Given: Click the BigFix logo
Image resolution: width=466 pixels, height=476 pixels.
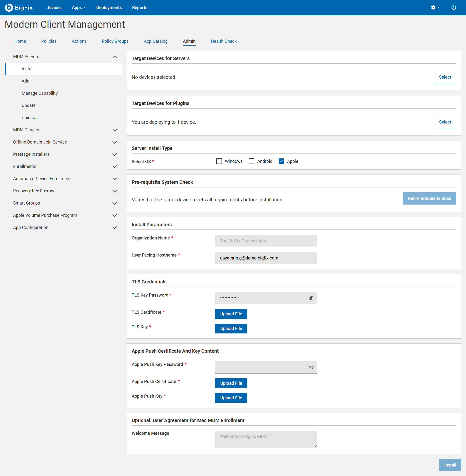Looking at the screenshot, I should (19, 7).
